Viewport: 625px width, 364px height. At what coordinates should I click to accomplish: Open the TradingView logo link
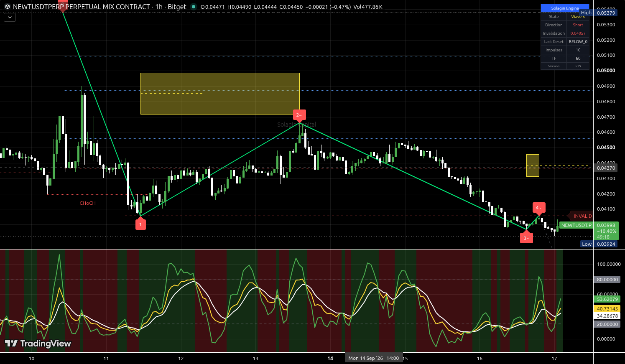[38, 344]
